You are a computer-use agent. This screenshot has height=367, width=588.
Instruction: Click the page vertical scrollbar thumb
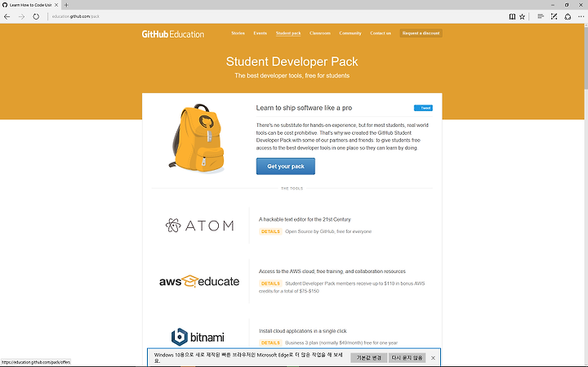(x=586, y=58)
